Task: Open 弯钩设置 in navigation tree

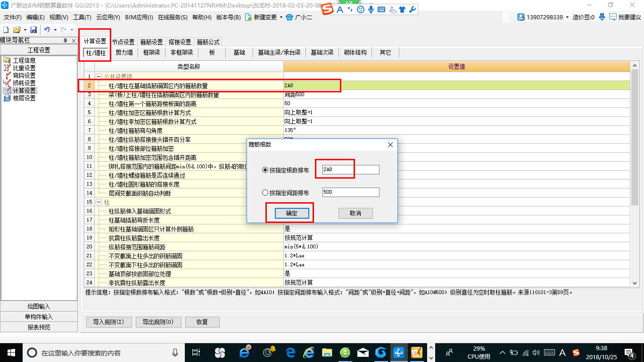Action: tap(24, 75)
